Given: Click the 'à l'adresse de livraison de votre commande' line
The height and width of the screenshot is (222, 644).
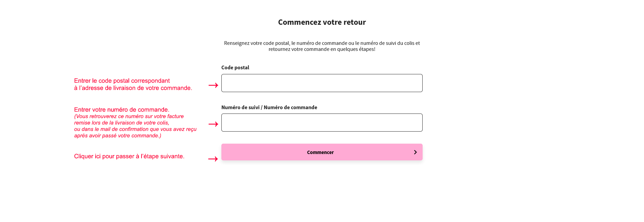Looking at the screenshot, I should coord(133,88).
